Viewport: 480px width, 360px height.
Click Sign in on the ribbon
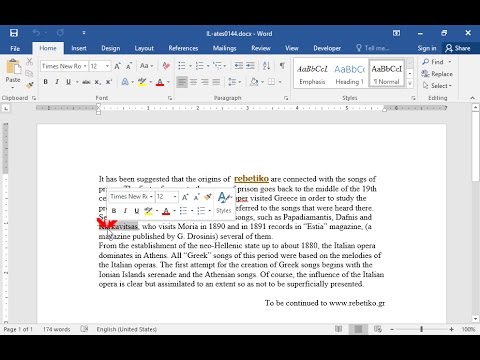(427, 48)
